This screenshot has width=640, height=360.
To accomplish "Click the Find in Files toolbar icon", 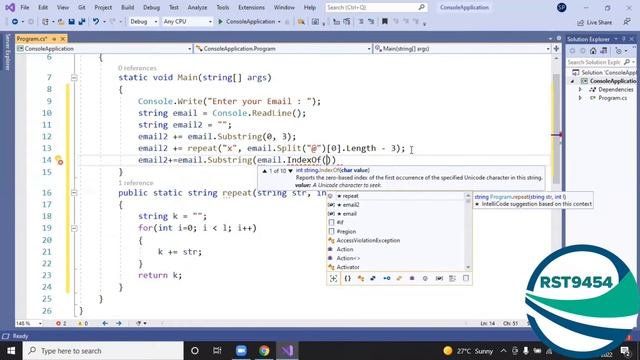I will click(301, 22).
